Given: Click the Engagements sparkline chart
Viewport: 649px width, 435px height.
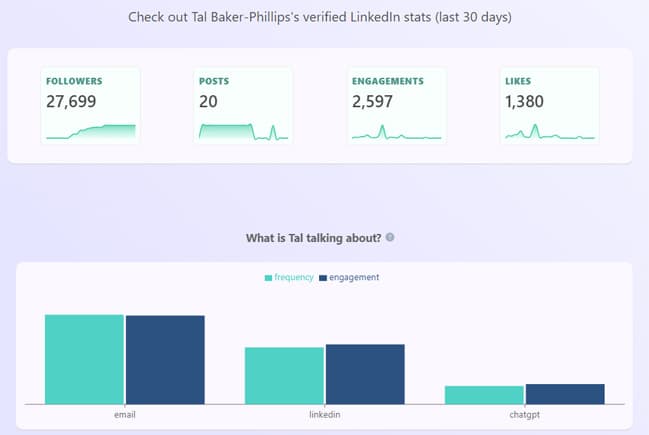Looking at the screenshot, I should [397, 133].
